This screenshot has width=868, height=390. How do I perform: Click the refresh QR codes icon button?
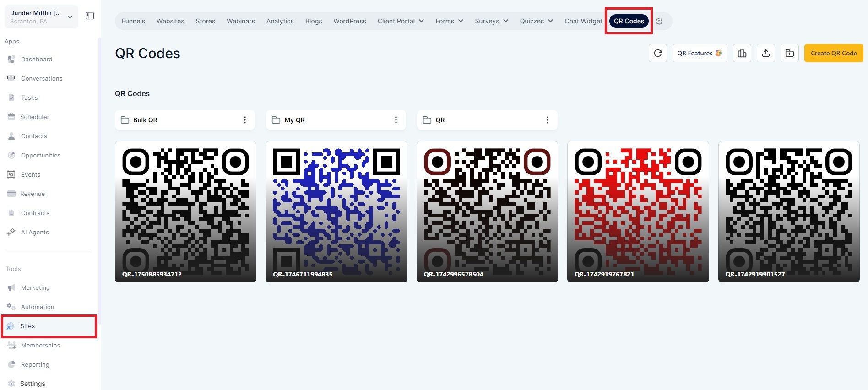658,53
